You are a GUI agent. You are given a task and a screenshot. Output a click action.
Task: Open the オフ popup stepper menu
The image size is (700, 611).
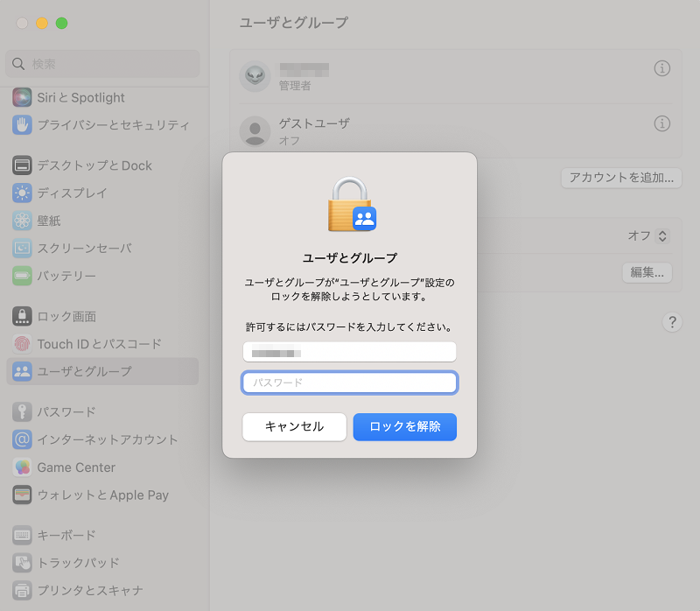(662, 235)
